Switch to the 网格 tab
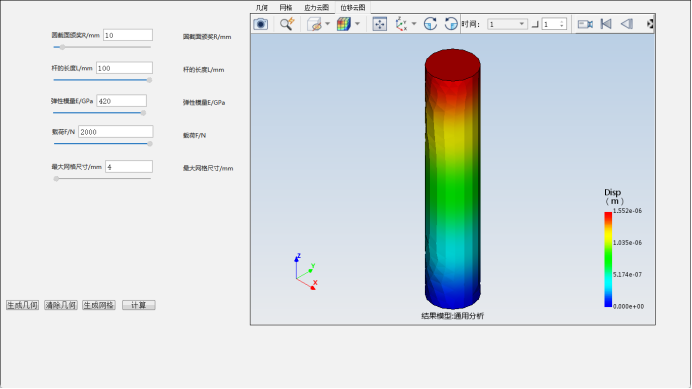This screenshot has width=692, height=389. (x=286, y=8)
